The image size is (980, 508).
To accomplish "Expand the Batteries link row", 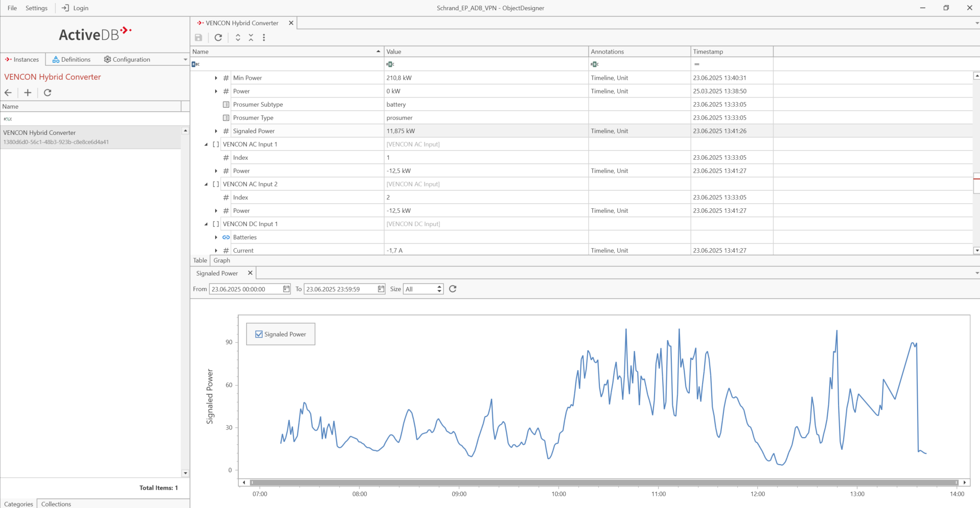I will click(x=216, y=237).
